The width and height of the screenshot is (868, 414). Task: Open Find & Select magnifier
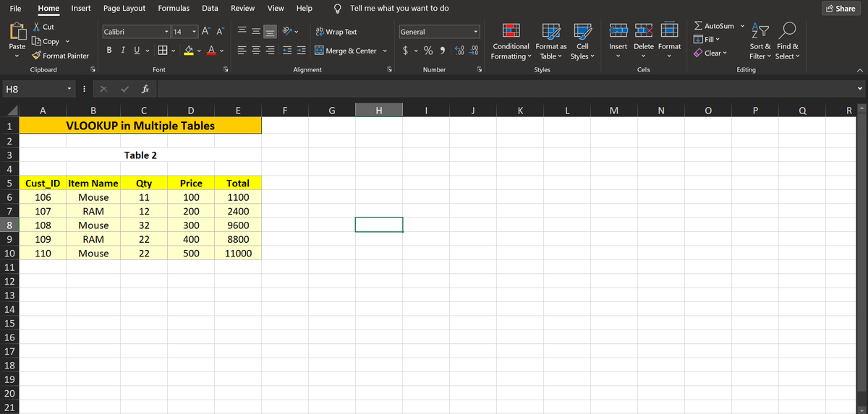[x=786, y=31]
